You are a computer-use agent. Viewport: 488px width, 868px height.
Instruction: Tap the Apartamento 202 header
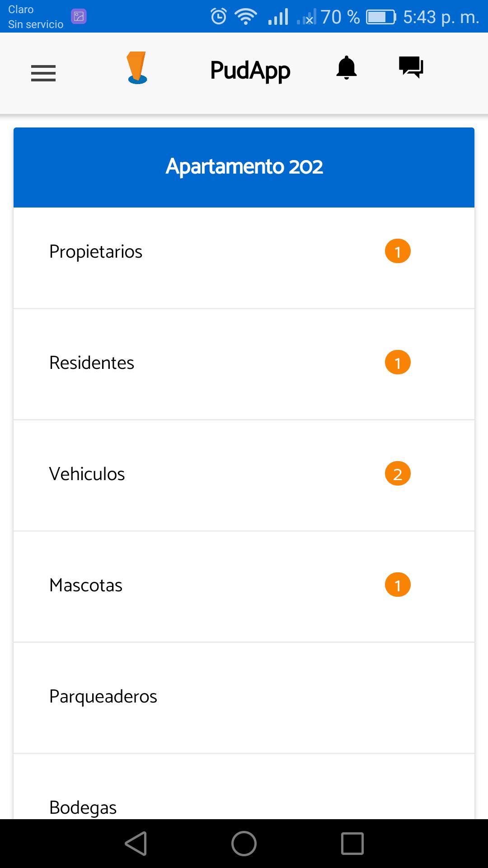244,167
